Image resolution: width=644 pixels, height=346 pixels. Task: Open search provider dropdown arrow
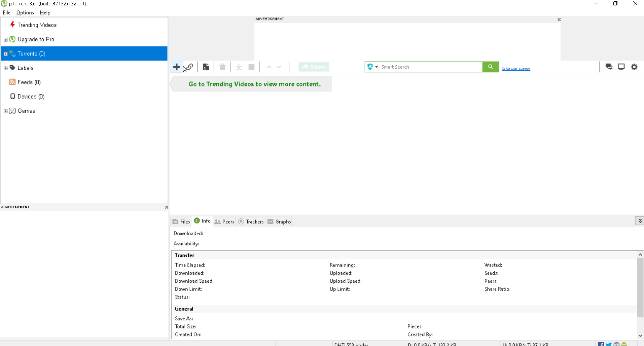coord(377,67)
